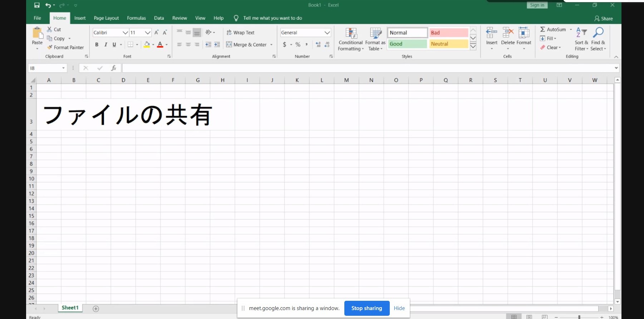The image size is (644, 319).
Task: Select the Normal cell style
Action: (x=407, y=33)
